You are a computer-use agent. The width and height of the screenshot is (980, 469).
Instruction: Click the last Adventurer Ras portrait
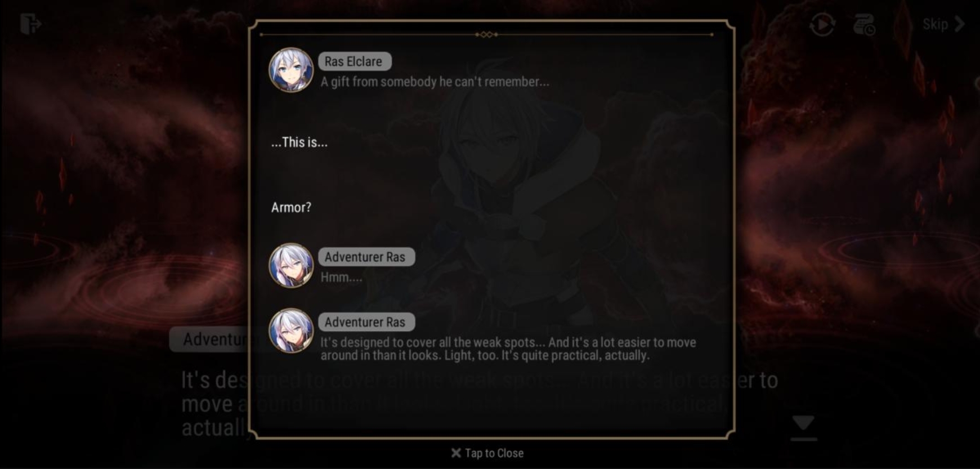(x=291, y=330)
